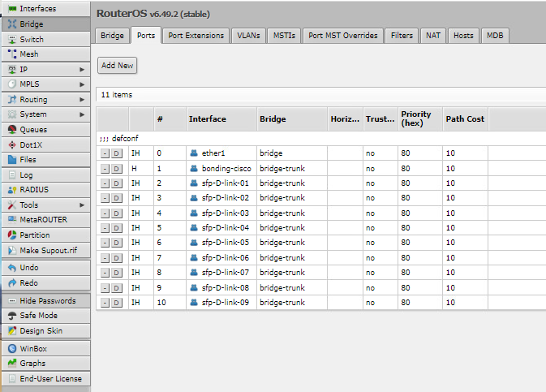Sort by the Interface column header
This screenshot has width=546, height=392.
coord(221,119)
